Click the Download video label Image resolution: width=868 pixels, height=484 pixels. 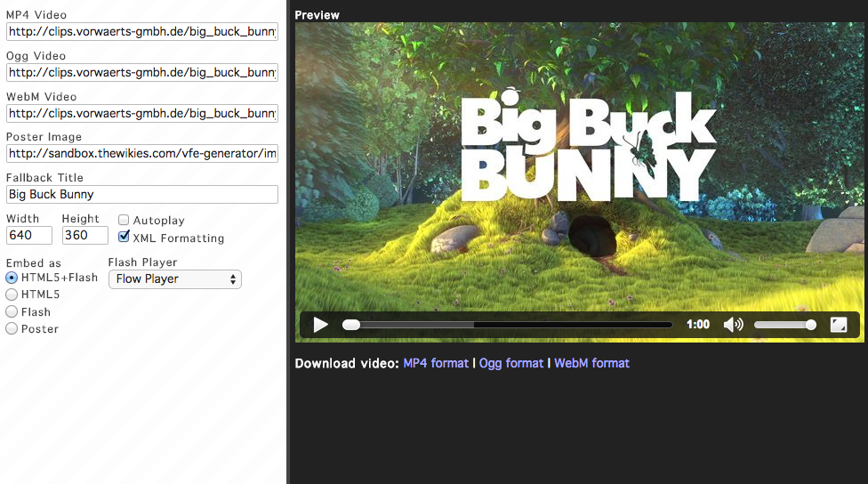click(347, 363)
